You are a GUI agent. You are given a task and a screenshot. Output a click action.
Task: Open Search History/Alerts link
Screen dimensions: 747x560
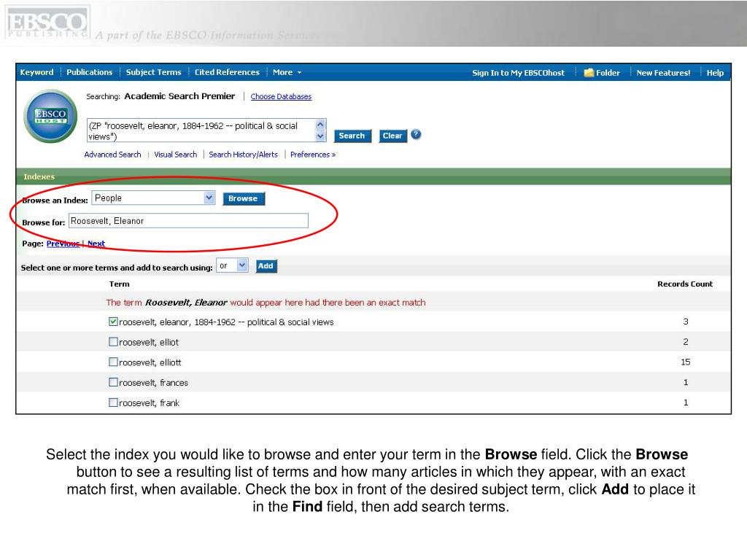click(x=244, y=155)
